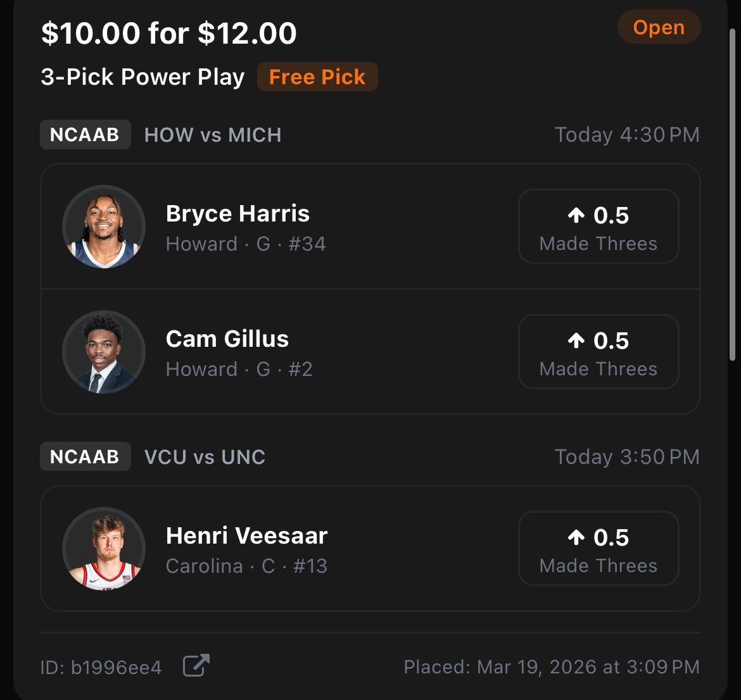Image resolution: width=741 pixels, height=700 pixels.
Task: Open the Cam Gillus name link
Action: pyautogui.click(x=227, y=339)
